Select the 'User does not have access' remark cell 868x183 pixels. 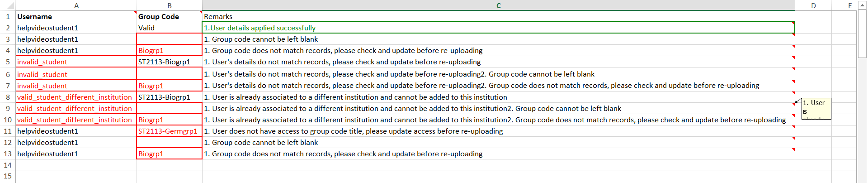(498, 131)
